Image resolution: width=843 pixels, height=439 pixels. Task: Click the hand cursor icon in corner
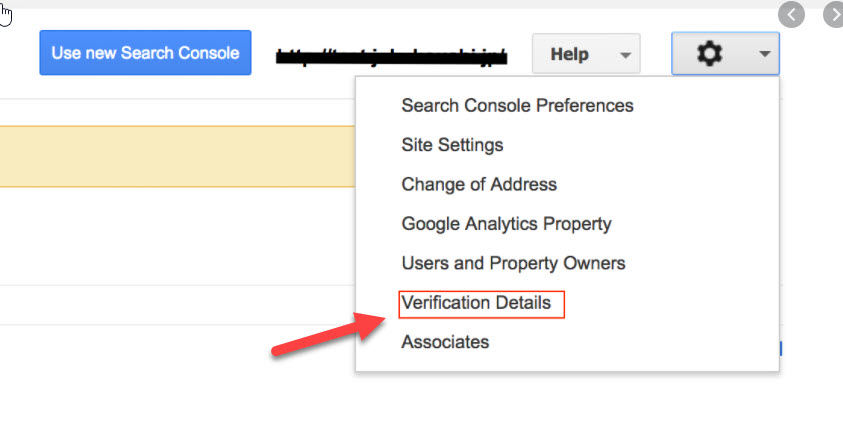pyautogui.click(x=6, y=14)
